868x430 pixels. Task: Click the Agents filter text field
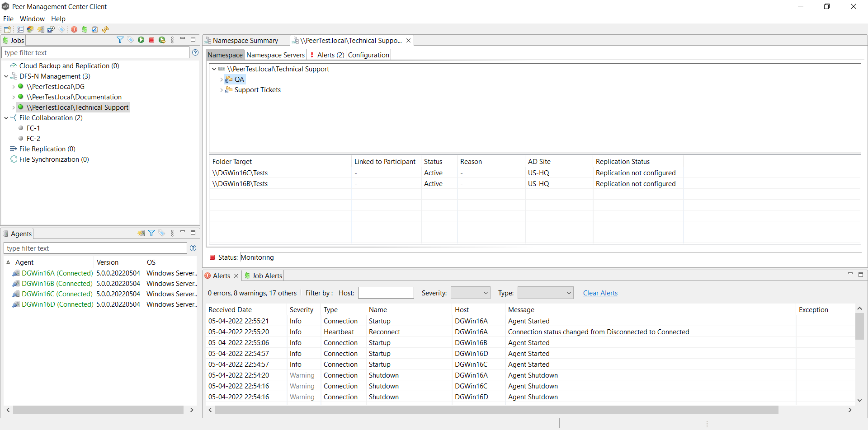[95, 248]
